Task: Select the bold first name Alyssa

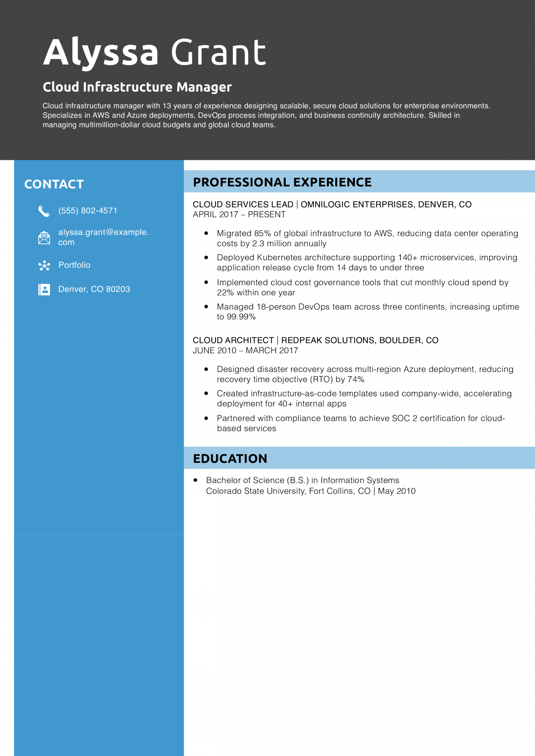Action: [x=101, y=52]
